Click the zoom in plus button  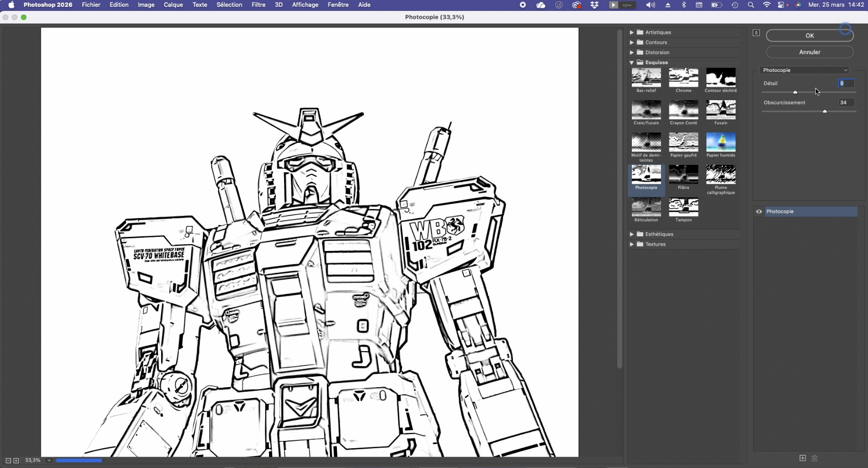(x=16, y=461)
